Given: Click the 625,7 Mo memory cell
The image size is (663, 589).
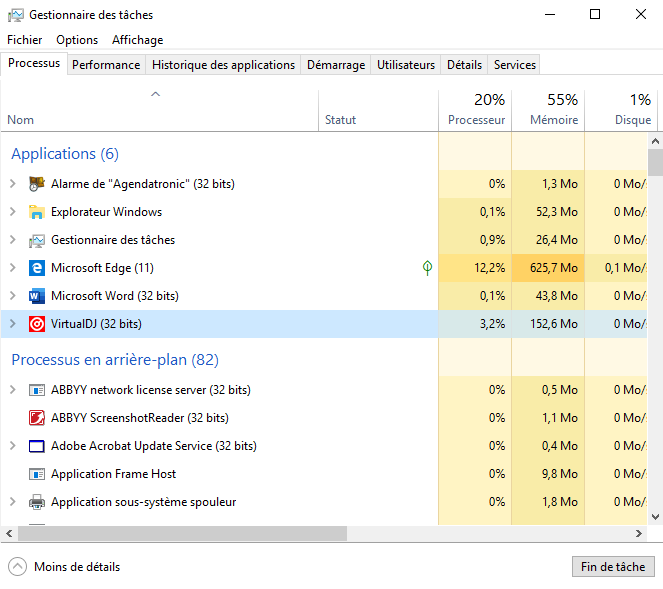Looking at the screenshot, I should (548, 268).
